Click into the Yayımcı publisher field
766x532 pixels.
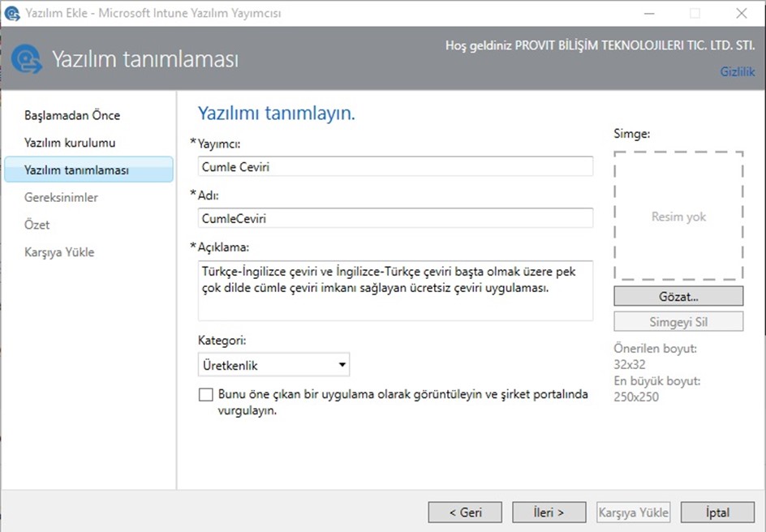click(395, 166)
